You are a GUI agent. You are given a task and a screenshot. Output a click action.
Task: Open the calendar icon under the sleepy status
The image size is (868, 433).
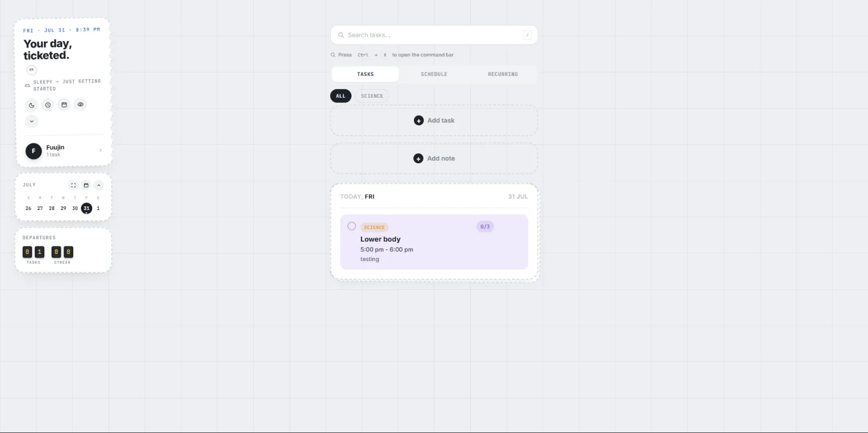pos(64,105)
